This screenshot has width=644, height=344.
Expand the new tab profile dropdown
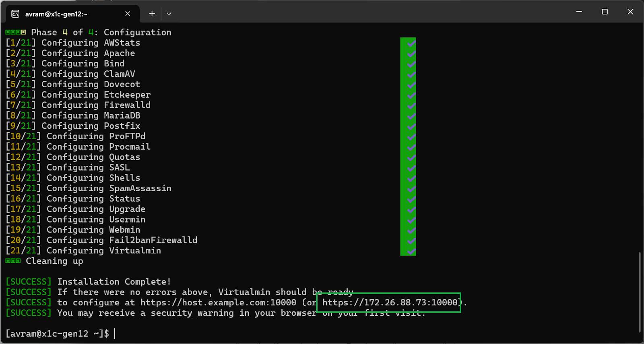pos(169,14)
